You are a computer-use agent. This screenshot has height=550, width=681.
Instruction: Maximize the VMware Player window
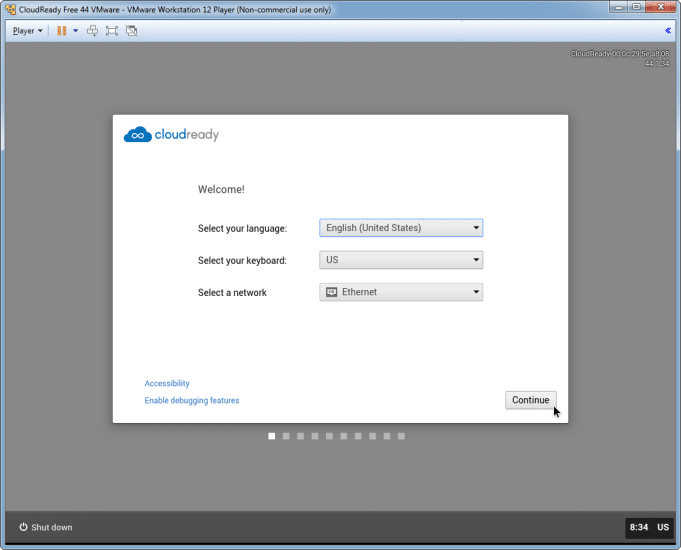pyautogui.click(x=636, y=7)
